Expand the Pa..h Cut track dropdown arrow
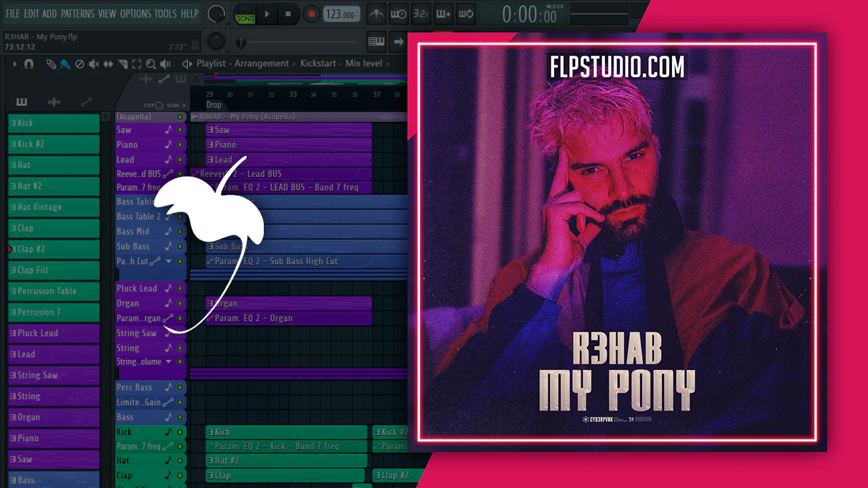Screen dimensions: 868x488 tap(169, 262)
